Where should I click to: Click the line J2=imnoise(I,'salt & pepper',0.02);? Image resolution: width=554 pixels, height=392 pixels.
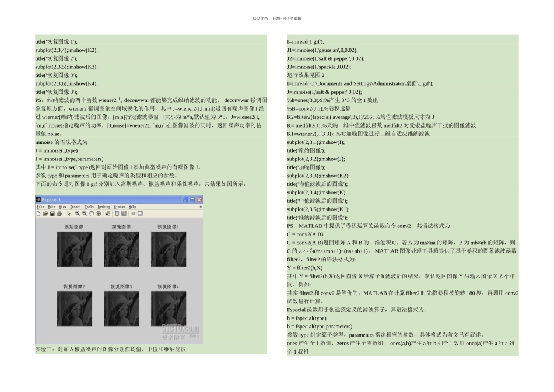pos(325,58)
